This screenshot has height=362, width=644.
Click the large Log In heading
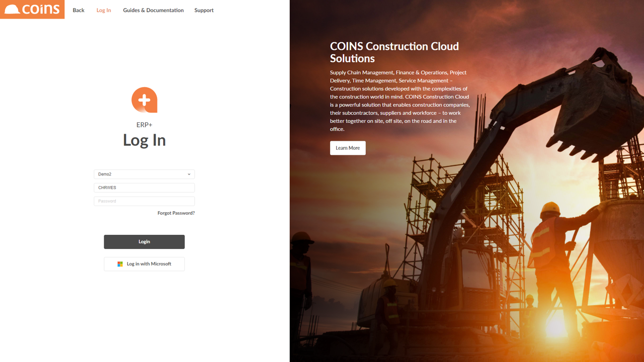pyautogui.click(x=144, y=140)
